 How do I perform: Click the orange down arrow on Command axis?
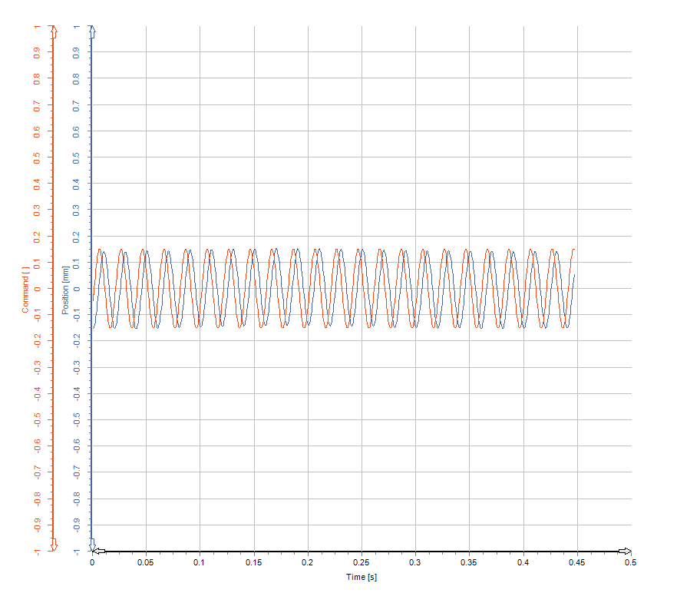(x=54, y=545)
